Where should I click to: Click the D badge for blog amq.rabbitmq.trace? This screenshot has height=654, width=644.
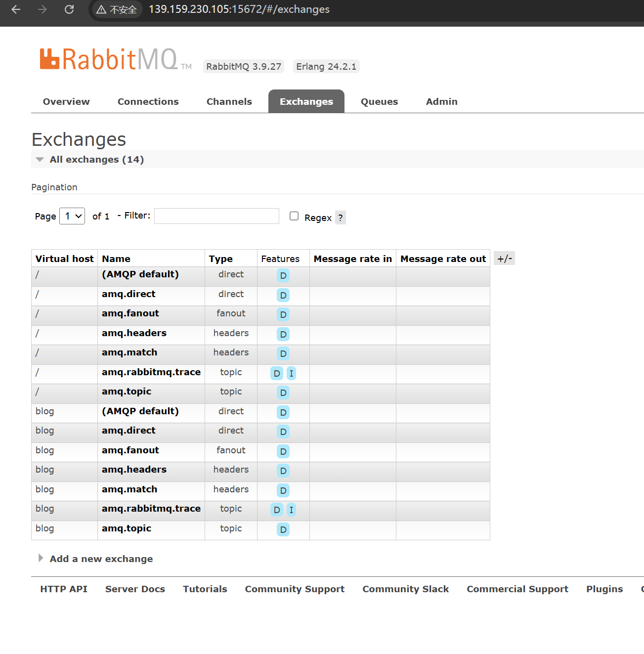click(x=277, y=510)
